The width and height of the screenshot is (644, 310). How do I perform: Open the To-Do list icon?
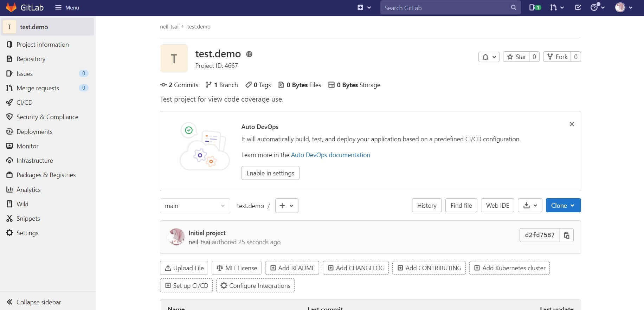tap(578, 7)
